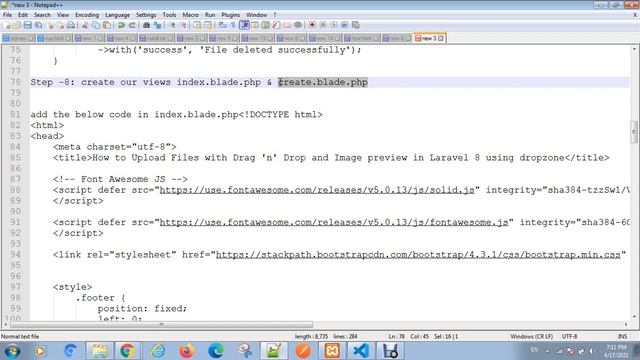Stop macro recording icon
The height and width of the screenshot is (360, 640).
pos(323,25)
